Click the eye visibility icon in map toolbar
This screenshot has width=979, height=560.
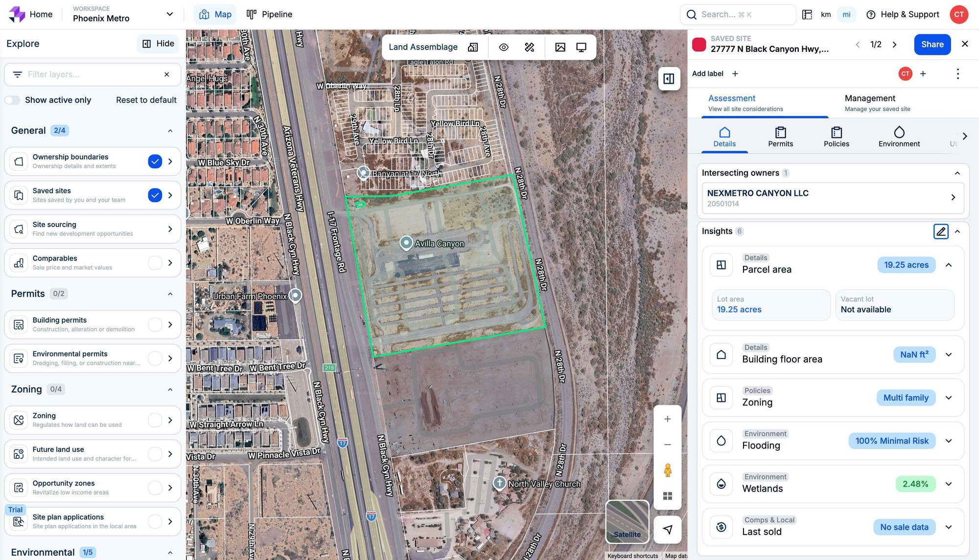click(504, 47)
